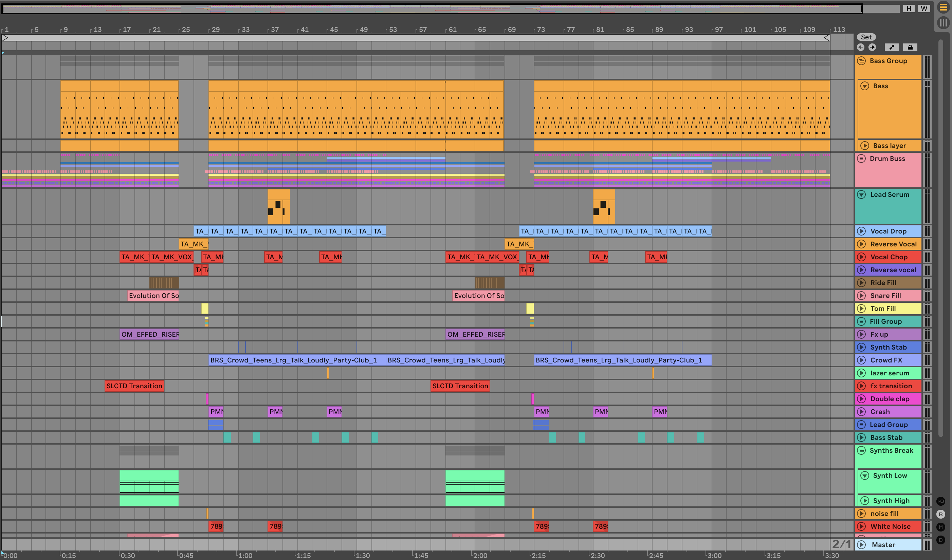Unfold the Vocal Drop track
This screenshot has width=952, height=560.
(x=861, y=231)
